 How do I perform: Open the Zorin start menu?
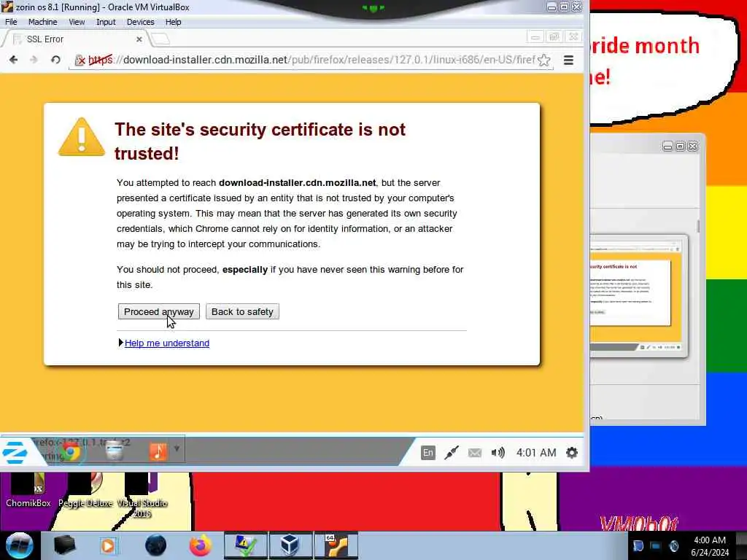15,452
